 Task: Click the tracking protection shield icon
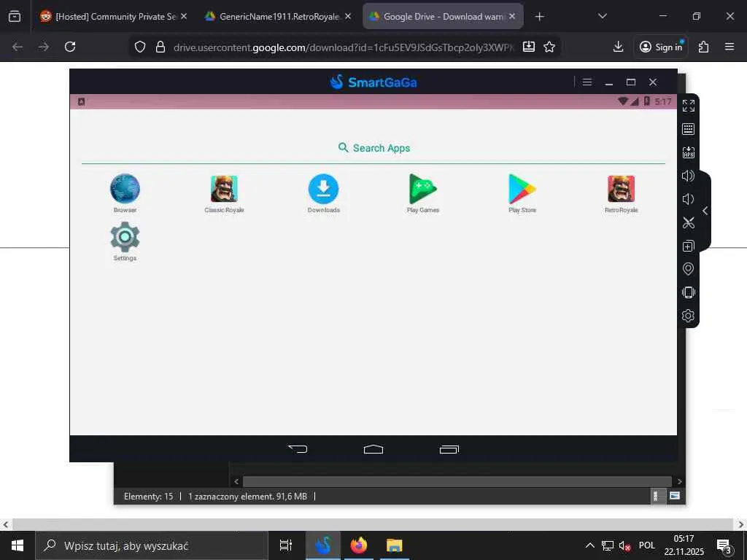[139, 47]
